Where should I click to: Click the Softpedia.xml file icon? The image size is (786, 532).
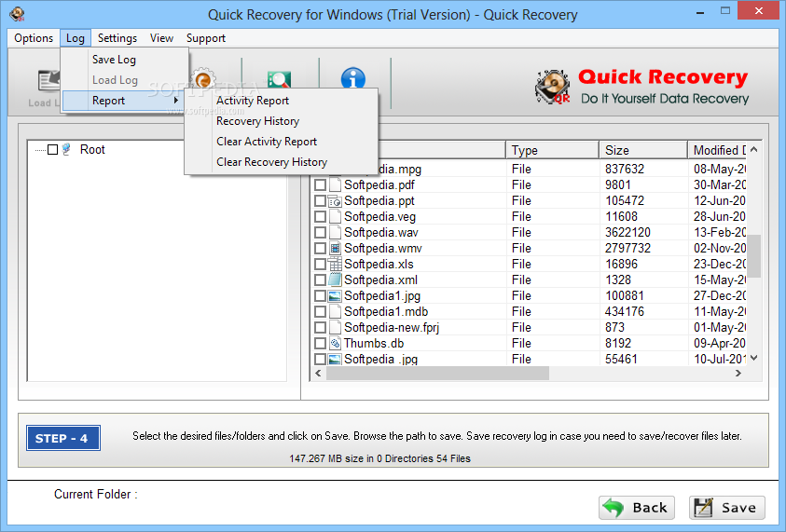click(335, 280)
